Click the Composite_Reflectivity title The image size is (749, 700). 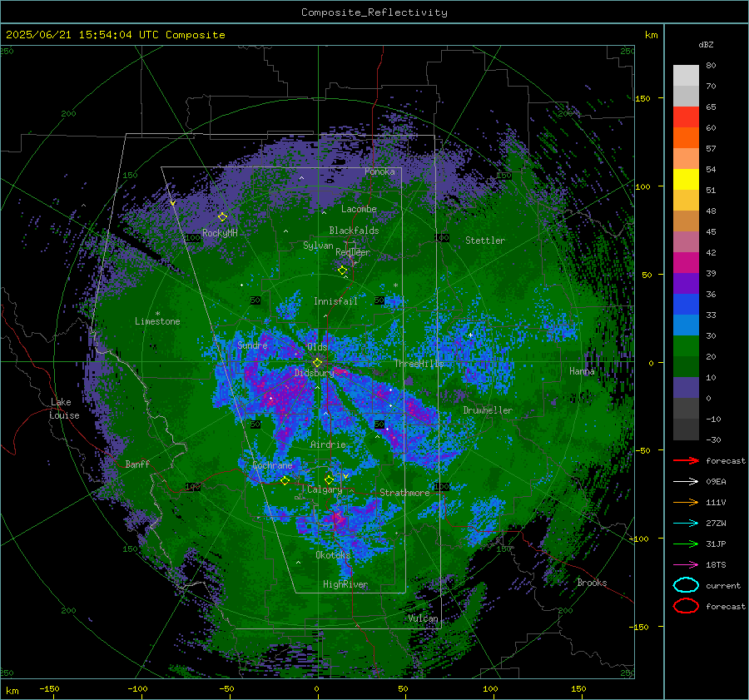coord(374,12)
